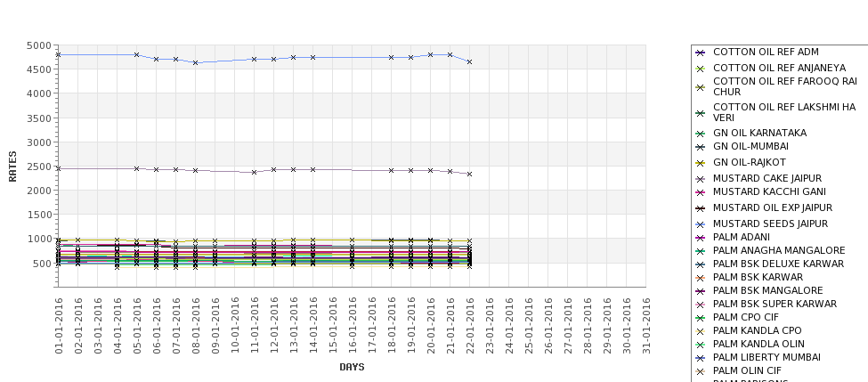Click the 1500 tick on the rates axis
Image resolution: width=868 pixels, height=382 pixels.
pyautogui.click(x=39, y=215)
